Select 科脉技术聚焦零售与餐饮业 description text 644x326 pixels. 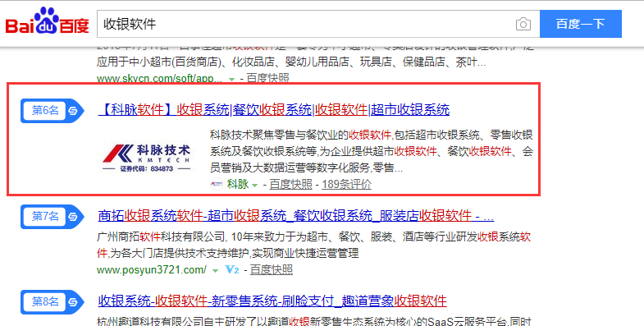372,151
